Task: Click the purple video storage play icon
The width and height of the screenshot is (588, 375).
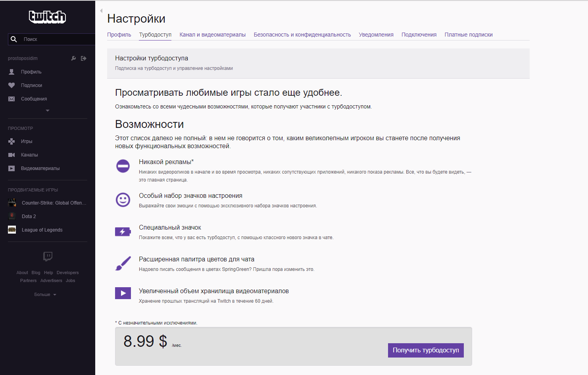Action: click(x=123, y=293)
